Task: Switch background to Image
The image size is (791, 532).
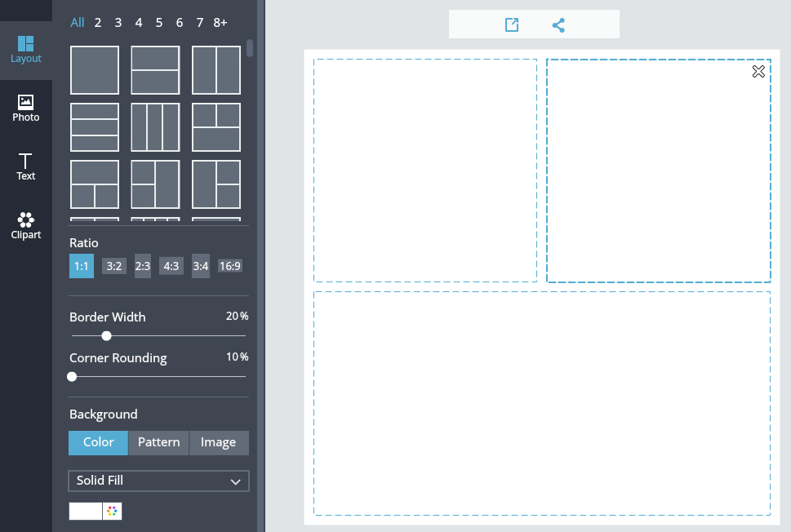Action: click(x=219, y=442)
